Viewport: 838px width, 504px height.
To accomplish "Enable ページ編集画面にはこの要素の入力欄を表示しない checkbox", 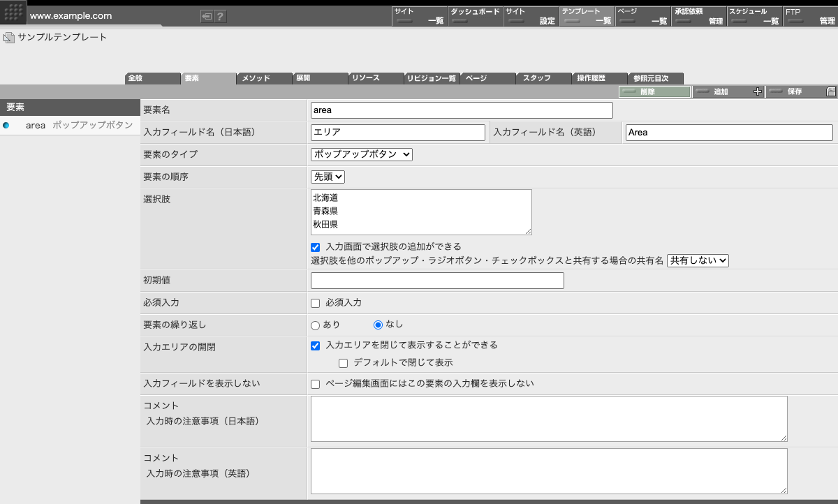I will click(316, 384).
